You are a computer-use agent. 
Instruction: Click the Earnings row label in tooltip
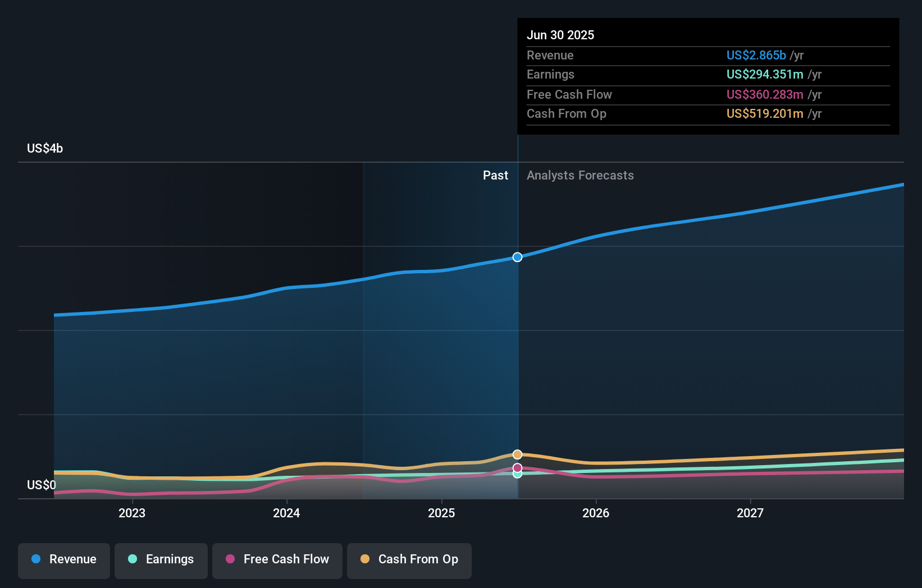click(x=550, y=74)
